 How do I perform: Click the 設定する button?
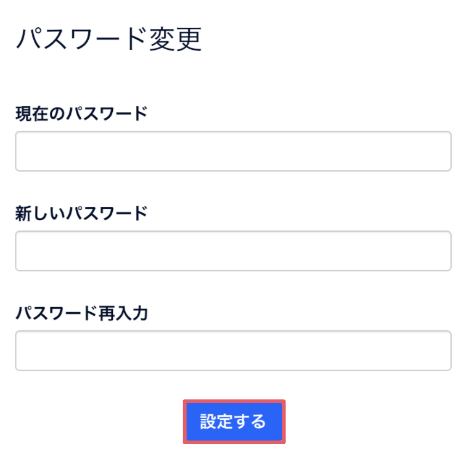click(234, 422)
